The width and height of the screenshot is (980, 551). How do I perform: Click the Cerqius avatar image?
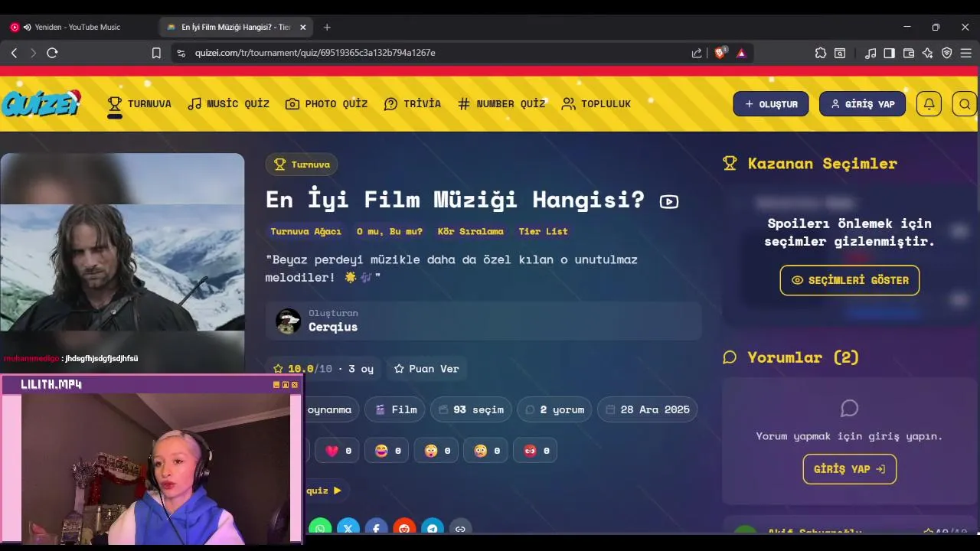point(289,321)
